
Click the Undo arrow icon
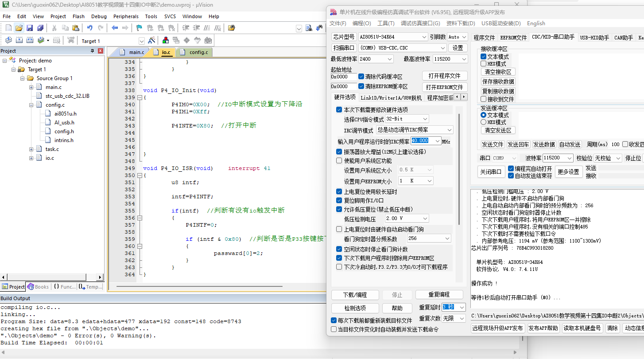point(90,28)
